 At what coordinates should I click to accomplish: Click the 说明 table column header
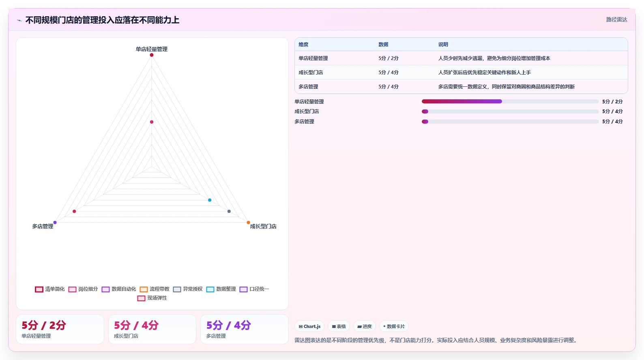click(443, 45)
